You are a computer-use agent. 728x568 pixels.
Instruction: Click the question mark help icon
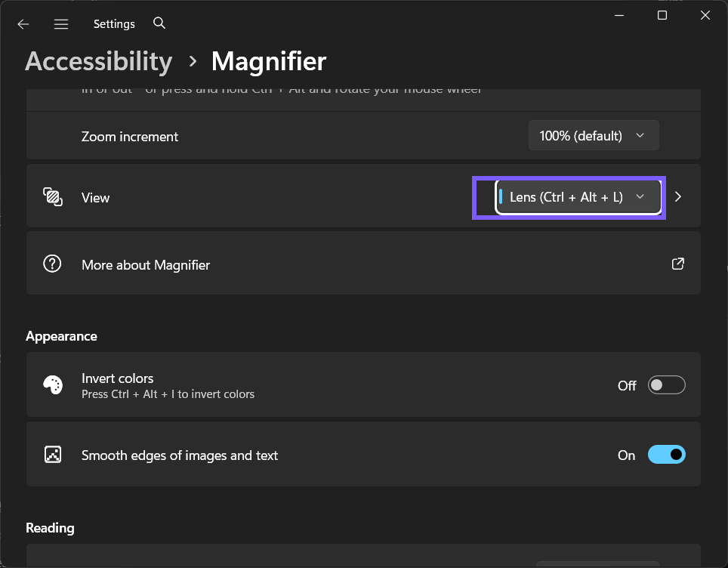coord(52,264)
